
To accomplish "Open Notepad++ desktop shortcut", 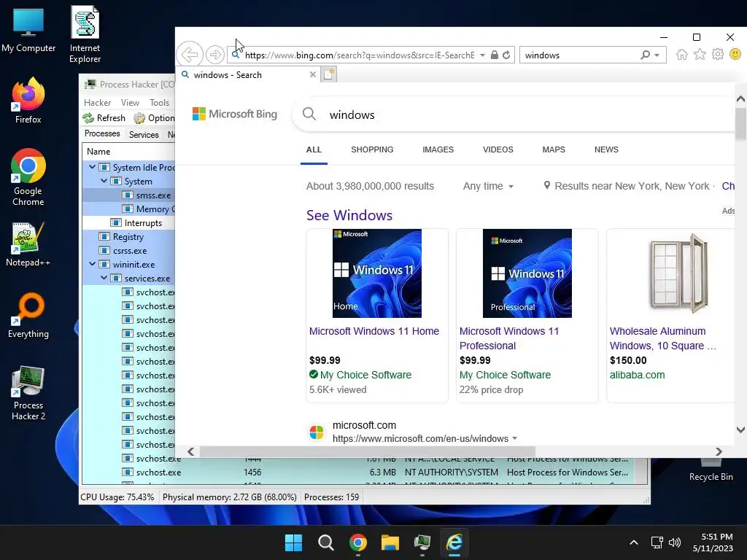I will click(x=28, y=244).
